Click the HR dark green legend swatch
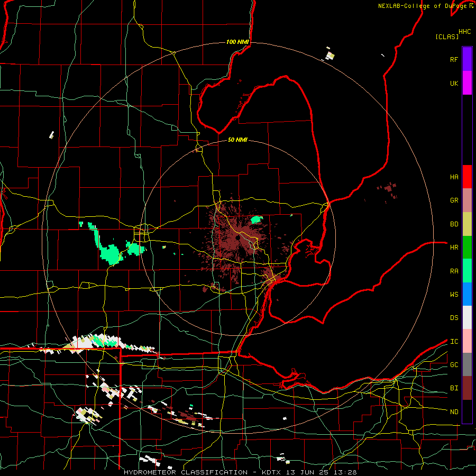The width and height of the screenshot is (476, 476). coord(467,248)
